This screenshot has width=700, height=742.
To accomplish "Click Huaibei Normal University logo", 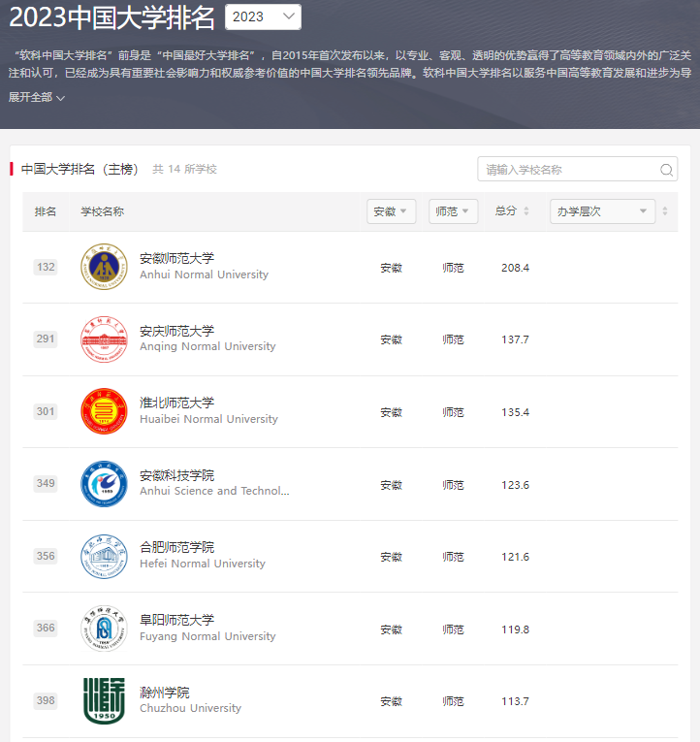I will (x=104, y=411).
